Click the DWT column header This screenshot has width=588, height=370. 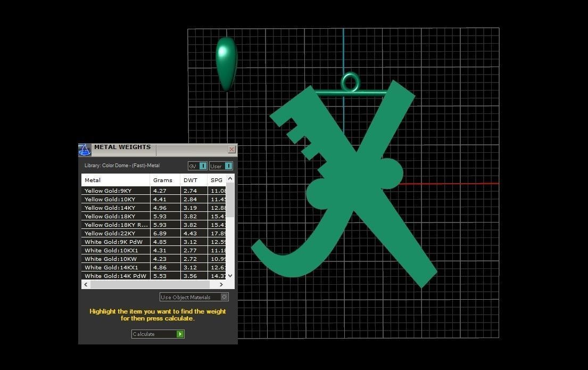pos(194,180)
